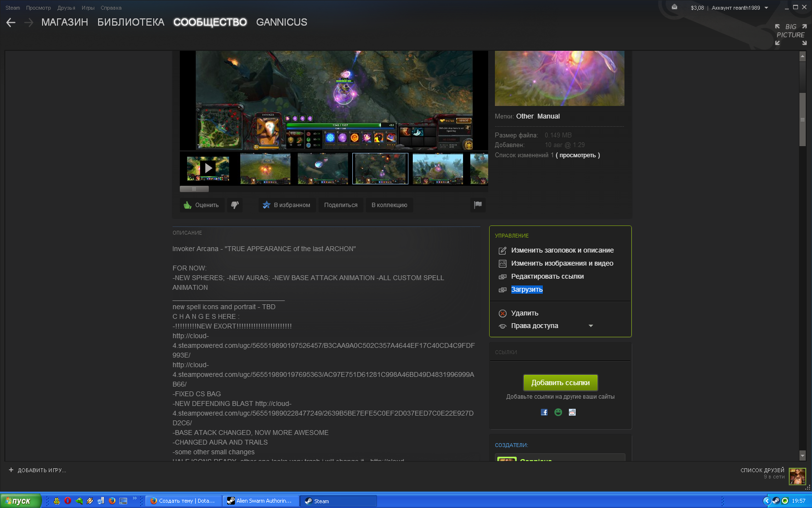Play the video thumbnail in the gallery

pyautogui.click(x=208, y=168)
